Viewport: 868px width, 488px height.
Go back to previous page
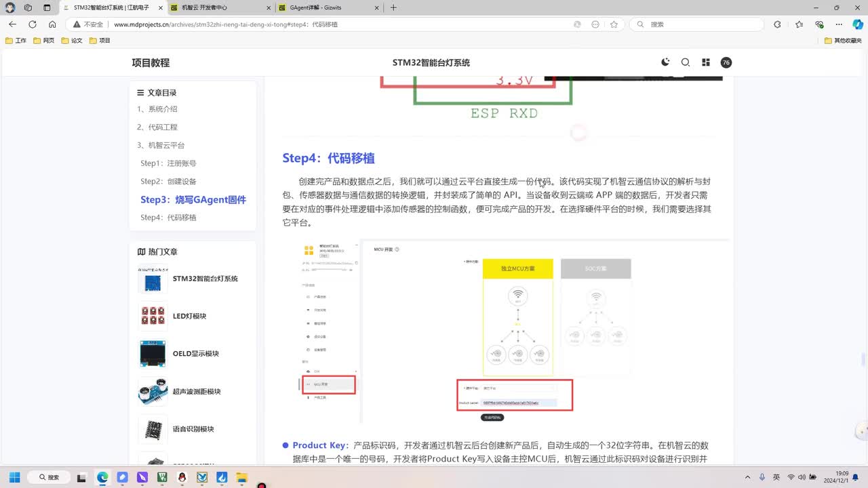[12, 24]
